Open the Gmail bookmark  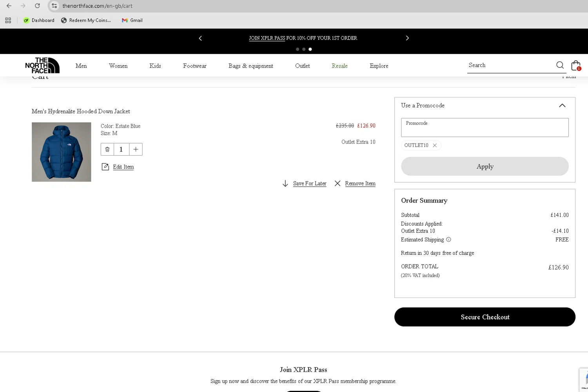[x=132, y=20]
